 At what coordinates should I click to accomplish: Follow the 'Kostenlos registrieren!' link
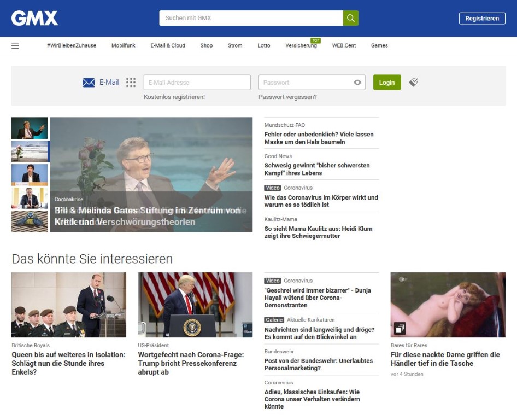click(x=174, y=97)
